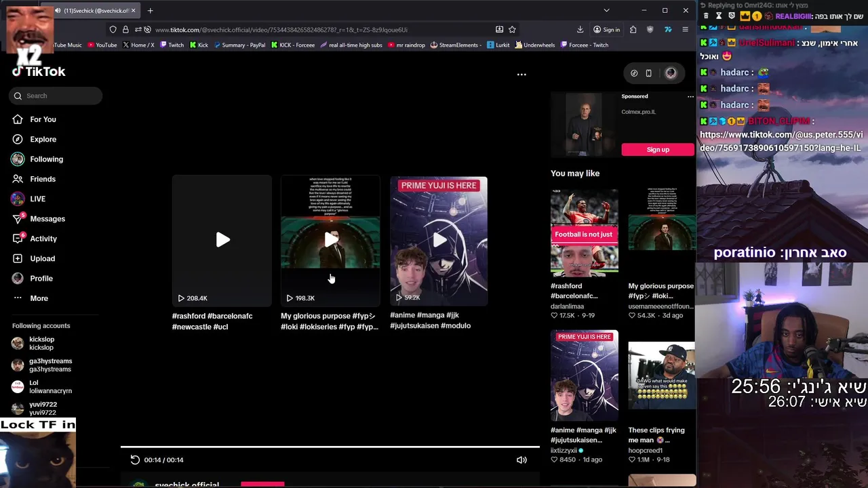
Task: Close the Svechick browser tab
Action: (x=133, y=10)
